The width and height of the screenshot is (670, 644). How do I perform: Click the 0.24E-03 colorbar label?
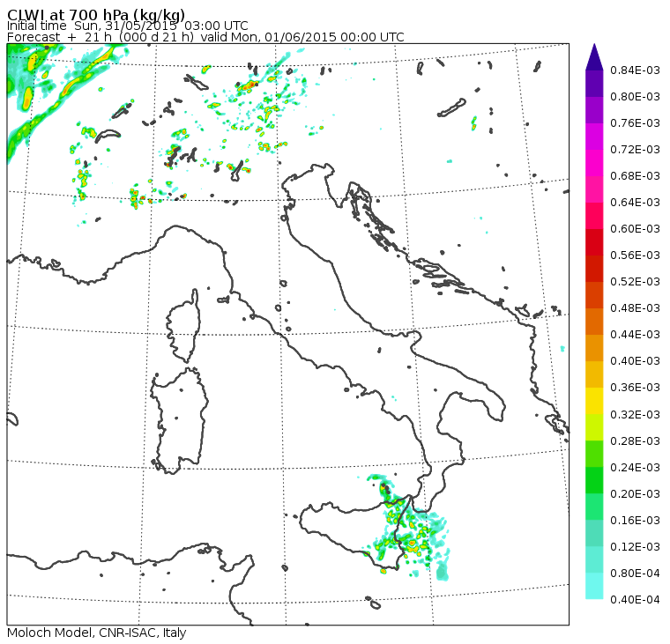click(635, 468)
